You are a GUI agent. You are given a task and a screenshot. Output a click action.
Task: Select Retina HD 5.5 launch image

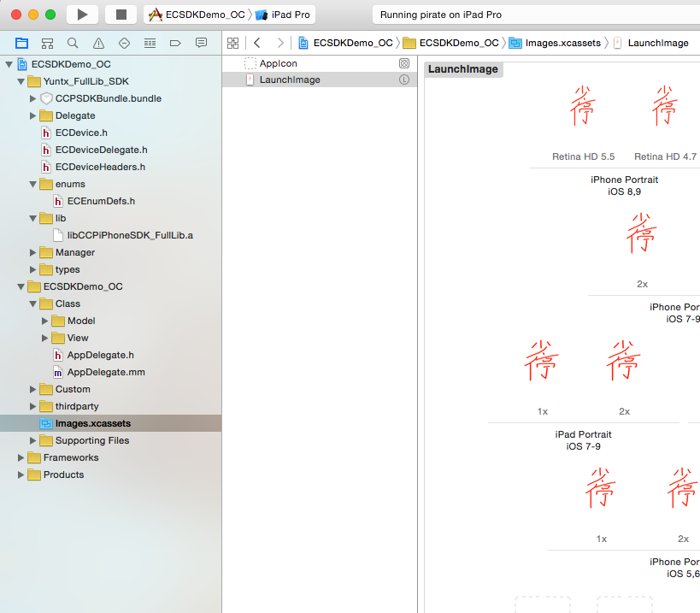point(583,106)
